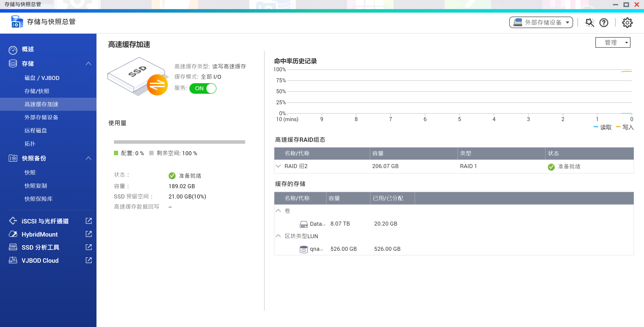644x327 pixels.
Task: Select the Data volume row in cached storage
Action: click(x=318, y=224)
